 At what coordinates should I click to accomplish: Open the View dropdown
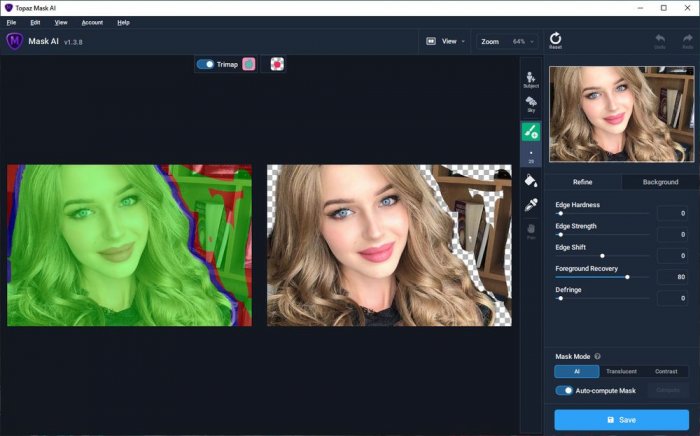tap(445, 42)
